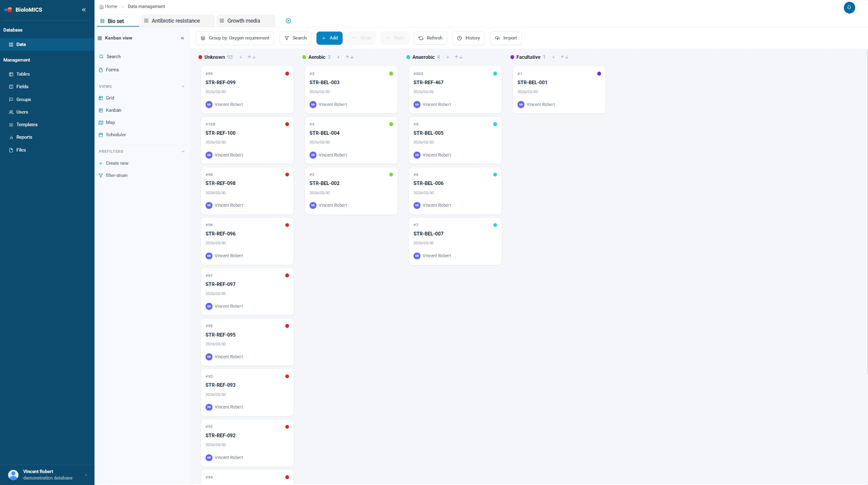The height and width of the screenshot is (485, 868).
Task: Sort the Facultative column cards
Action: tap(565, 57)
